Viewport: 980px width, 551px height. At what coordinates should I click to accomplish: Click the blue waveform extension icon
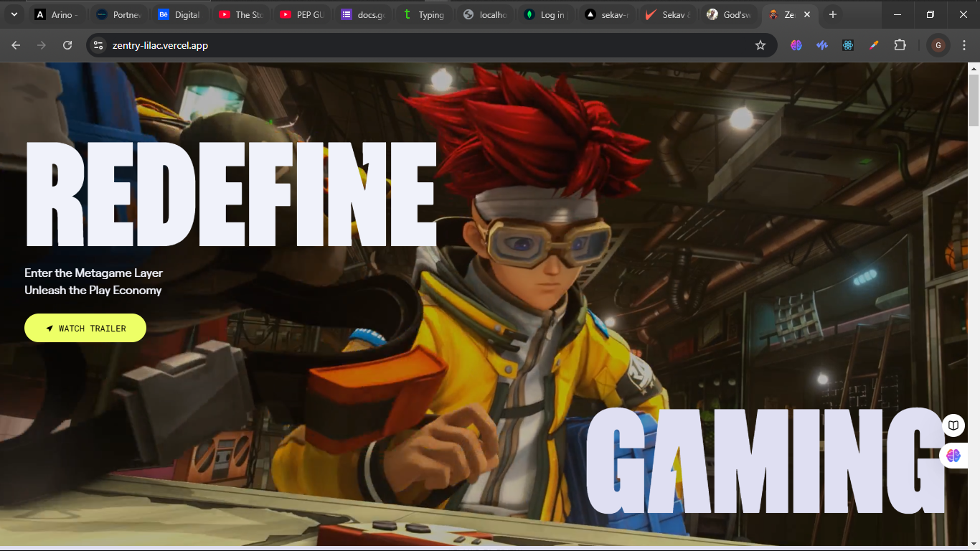tap(822, 45)
